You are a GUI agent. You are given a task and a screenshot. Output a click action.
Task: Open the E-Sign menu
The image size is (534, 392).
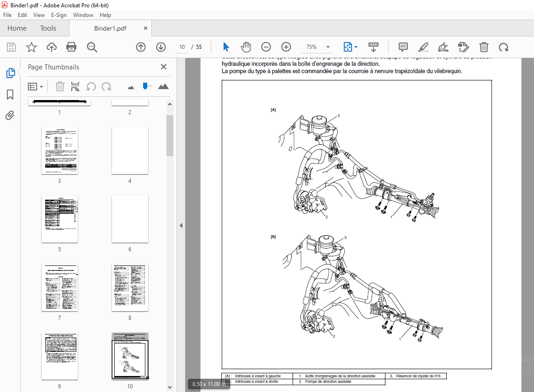[59, 15]
